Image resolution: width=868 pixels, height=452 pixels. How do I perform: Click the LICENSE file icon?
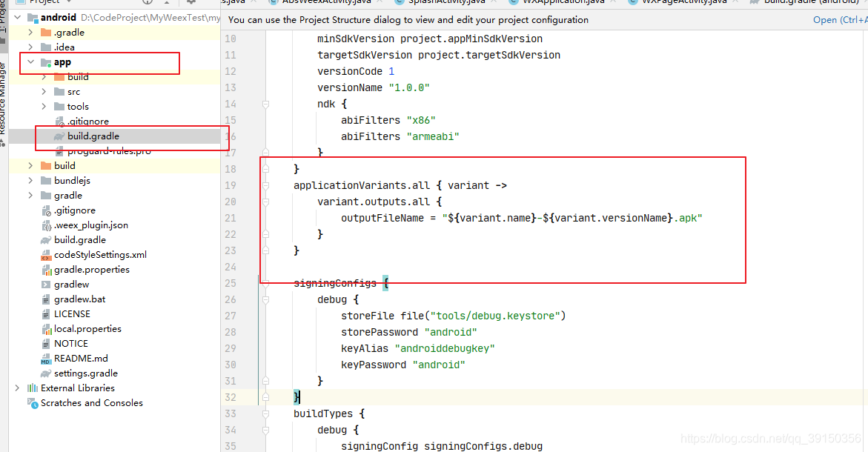tap(46, 314)
